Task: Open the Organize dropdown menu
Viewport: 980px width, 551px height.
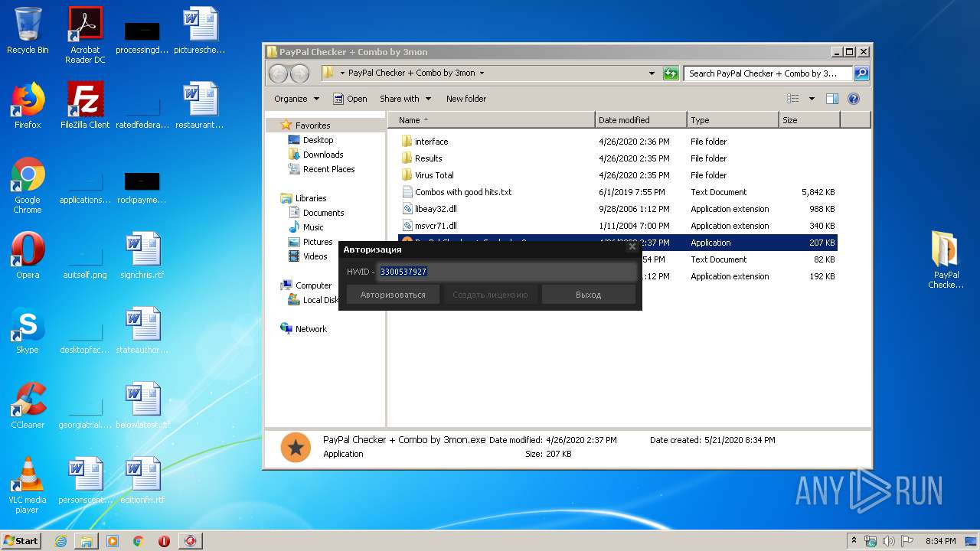Action: coord(296,99)
